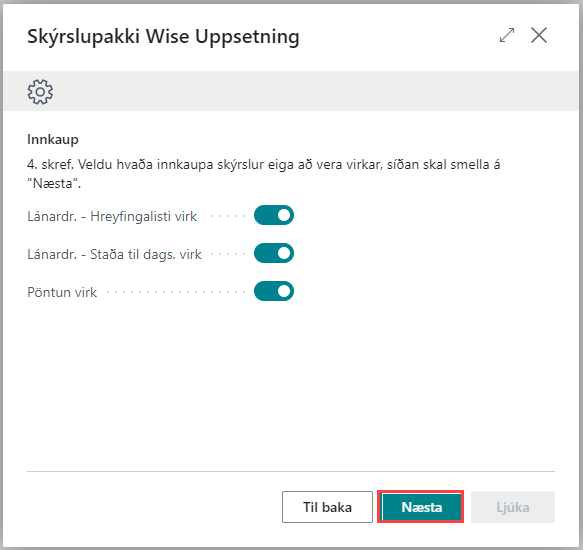Close the Skýrslupakki Wise Uppsetning dialog
The width and height of the screenshot is (583, 550).
(x=539, y=35)
